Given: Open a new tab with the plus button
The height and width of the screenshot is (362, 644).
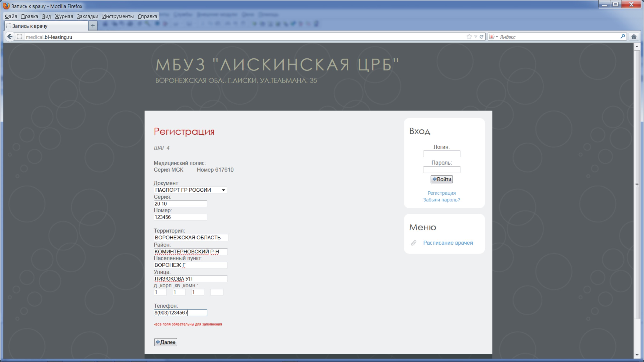Looking at the screenshot, I should (93, 26).
